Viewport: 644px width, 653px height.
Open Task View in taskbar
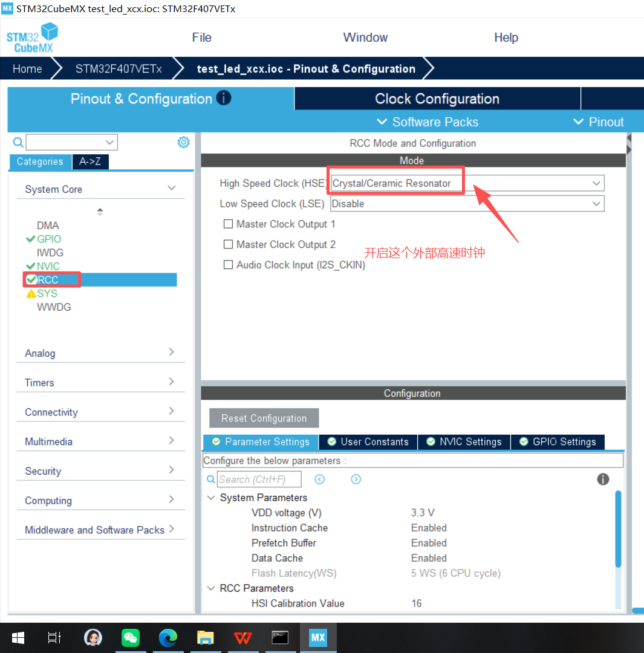pyautogui.click(x=54, y=638)
